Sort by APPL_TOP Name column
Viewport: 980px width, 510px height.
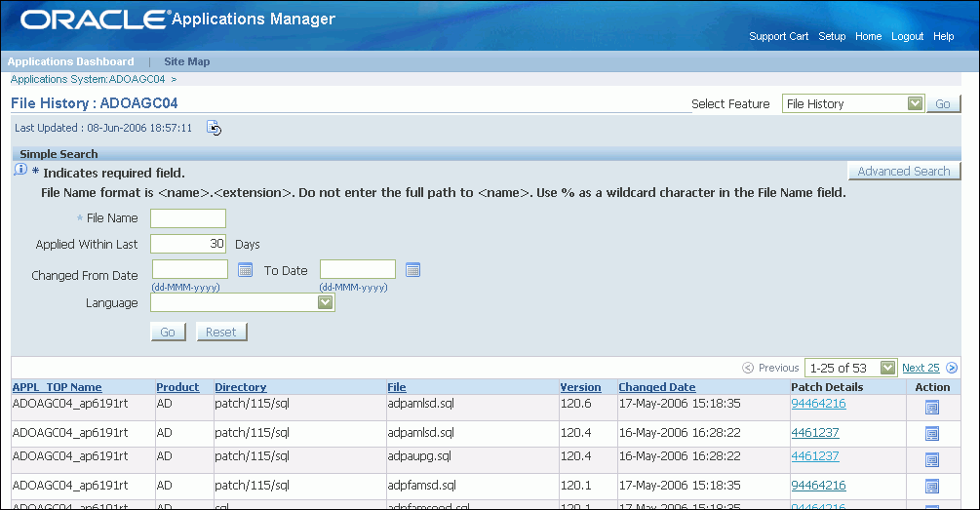click(57, 387)
